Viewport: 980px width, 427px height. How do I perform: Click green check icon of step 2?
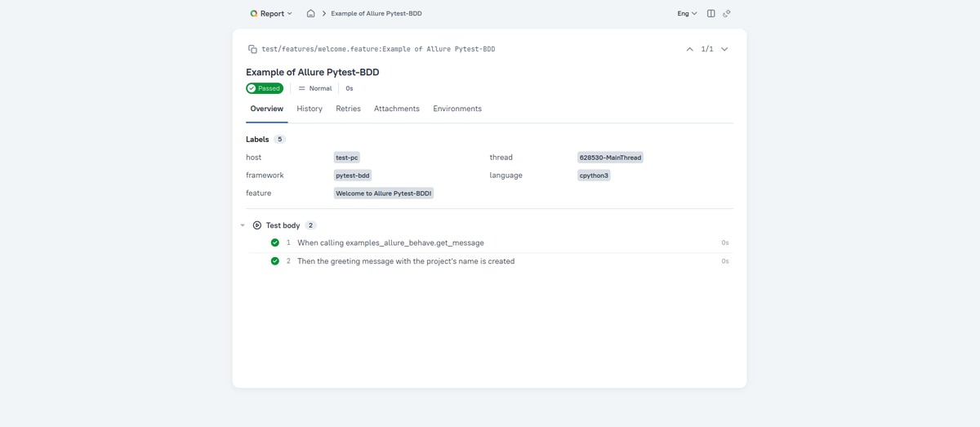275,261
